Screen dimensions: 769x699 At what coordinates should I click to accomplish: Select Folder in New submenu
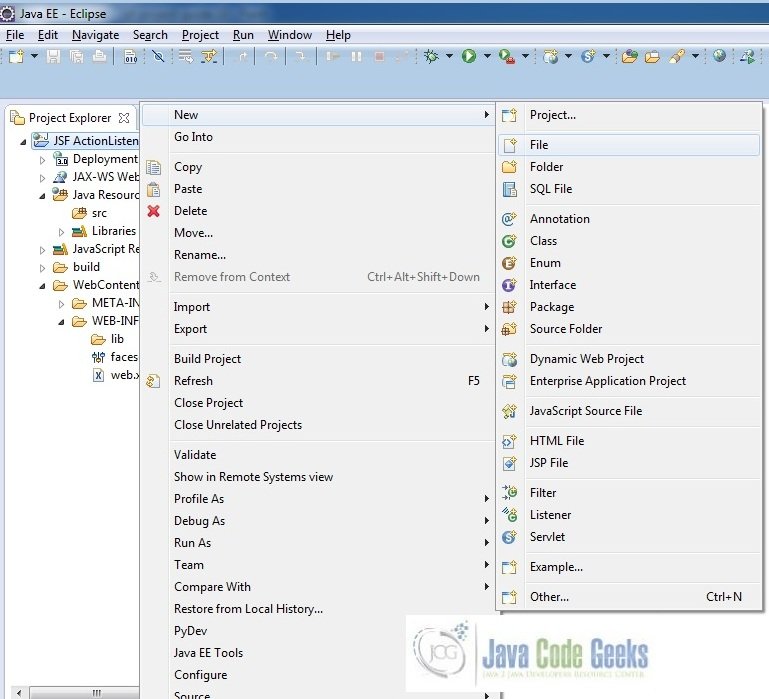click(x=628, y=167)
